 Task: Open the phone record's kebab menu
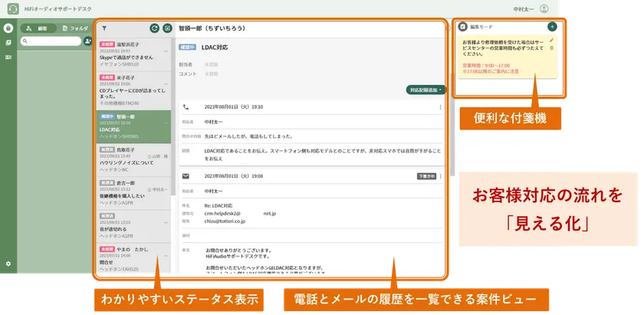point(440,107)
